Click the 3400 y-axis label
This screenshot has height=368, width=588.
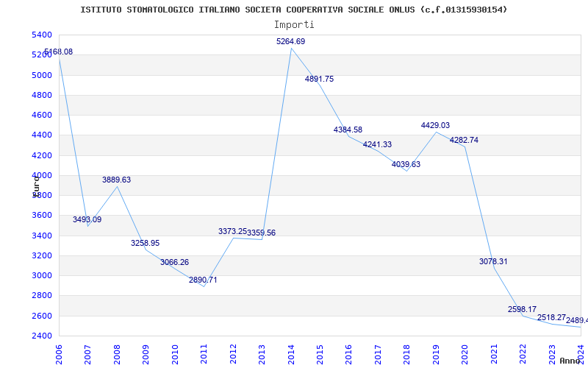(x=42, y=236)
